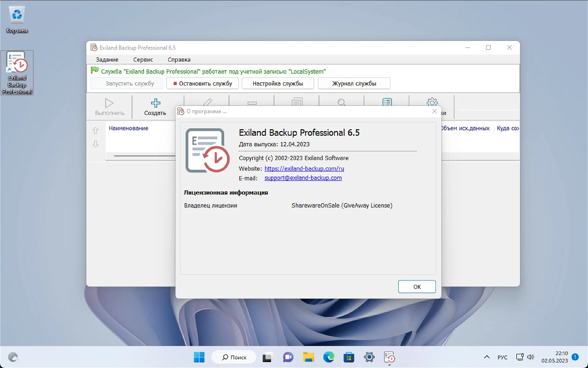The width and height of the screenshot is (588, 368).
Task: Open the Корзина recycle bin icon
Action: click(x=17, y=20)
